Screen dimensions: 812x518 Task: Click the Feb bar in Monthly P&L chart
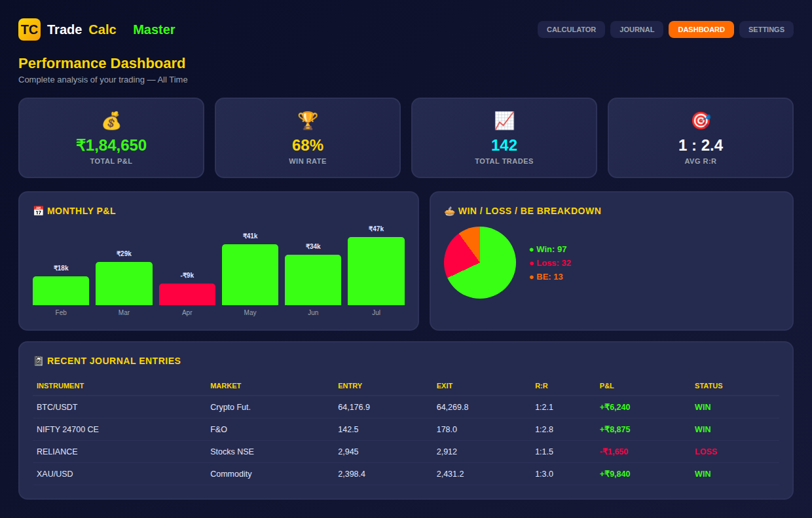[61, 291]
